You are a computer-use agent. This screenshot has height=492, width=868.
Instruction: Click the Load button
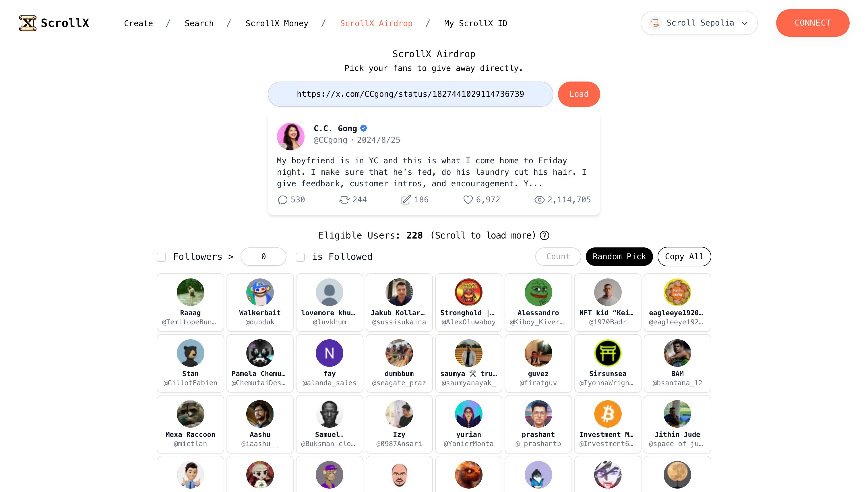[579, 94]
